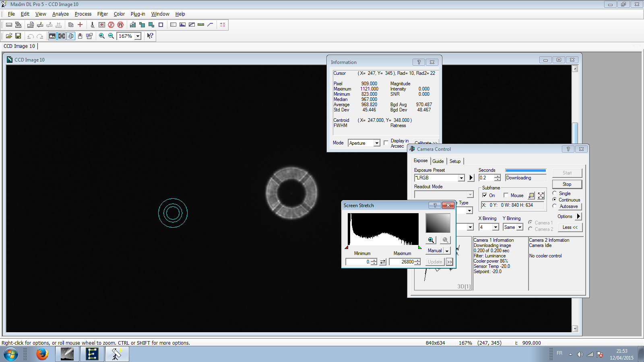Click swap min/max arrows in Screen Stretch
Screen dimensions: 644x362
point(383,262)
